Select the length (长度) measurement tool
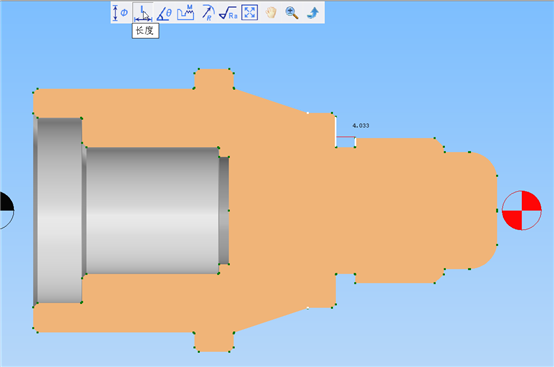The width and height of the screenshot is (554, 367). (143, 13)
